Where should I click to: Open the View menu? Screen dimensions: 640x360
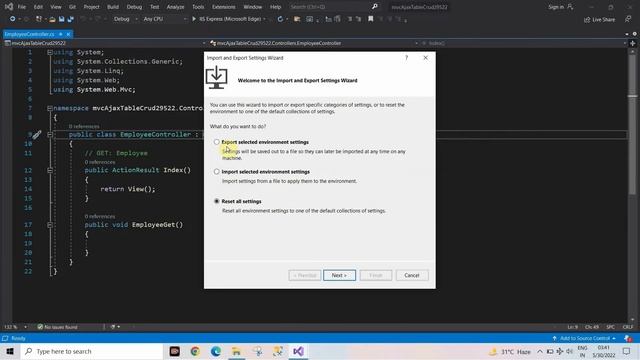click(56, 7)
